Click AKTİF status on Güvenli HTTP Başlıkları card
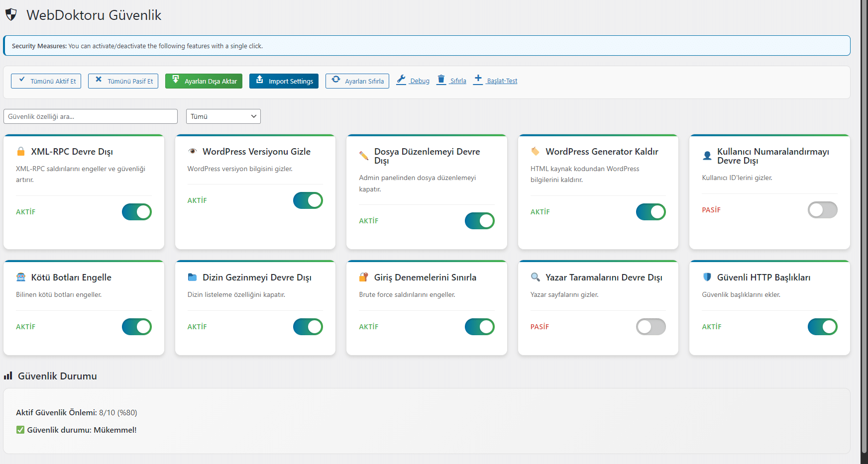Screen dimensions: 868x464 [712, 327]
